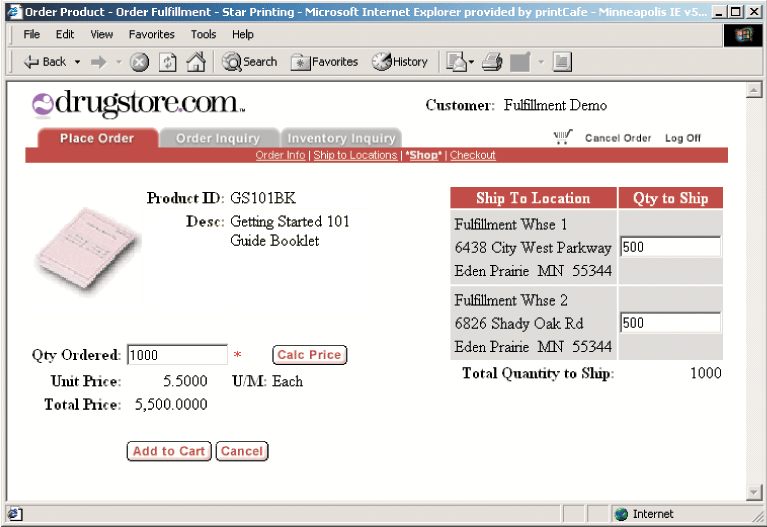Click the Print toolbar icon

491,62
